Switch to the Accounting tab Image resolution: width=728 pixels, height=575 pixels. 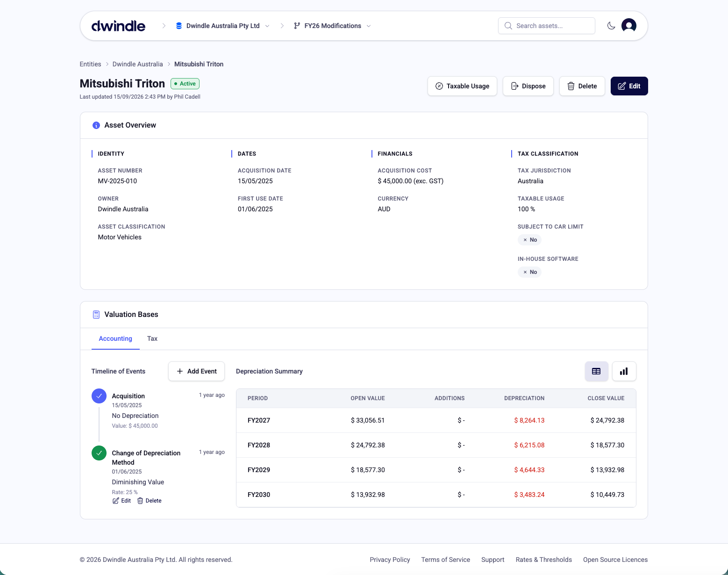[x=115, y=338]
